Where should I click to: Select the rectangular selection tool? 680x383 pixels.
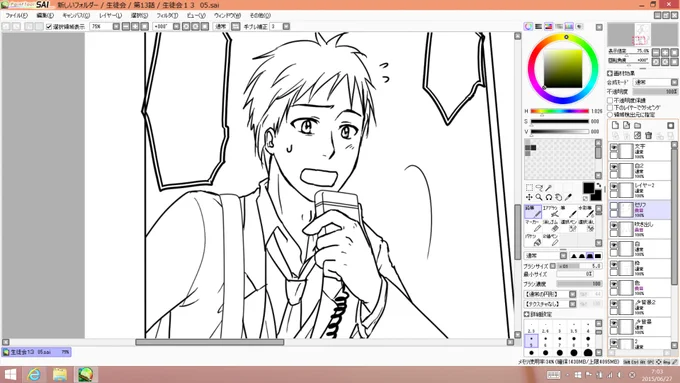529,187
